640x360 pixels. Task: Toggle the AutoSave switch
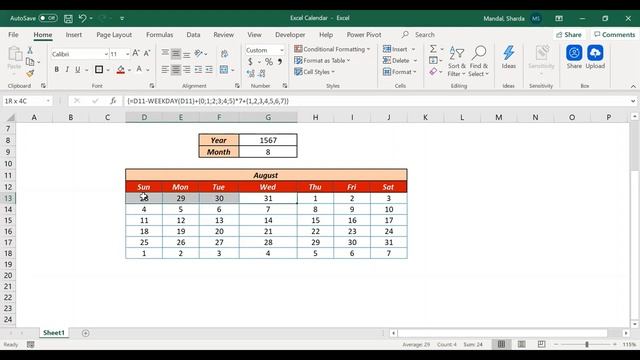(48, 18)
